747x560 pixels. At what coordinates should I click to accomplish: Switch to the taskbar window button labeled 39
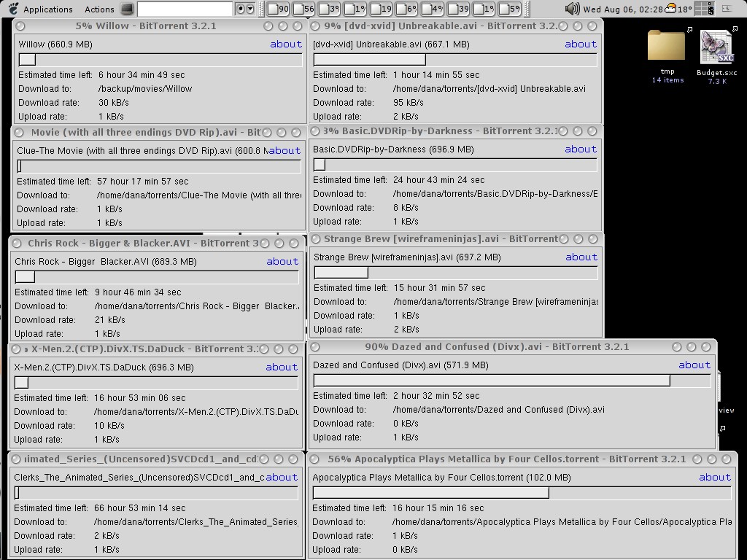click(458, 9)
